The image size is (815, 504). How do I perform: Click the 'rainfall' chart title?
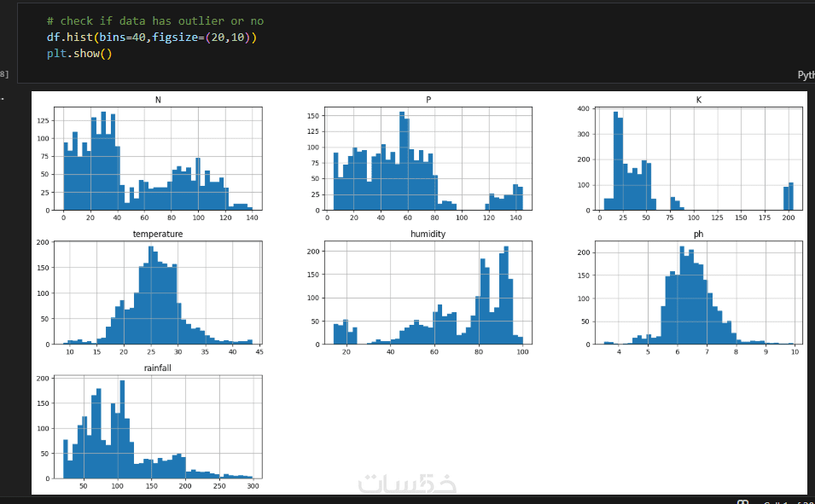pyautogui.click(x=158, y=368)
